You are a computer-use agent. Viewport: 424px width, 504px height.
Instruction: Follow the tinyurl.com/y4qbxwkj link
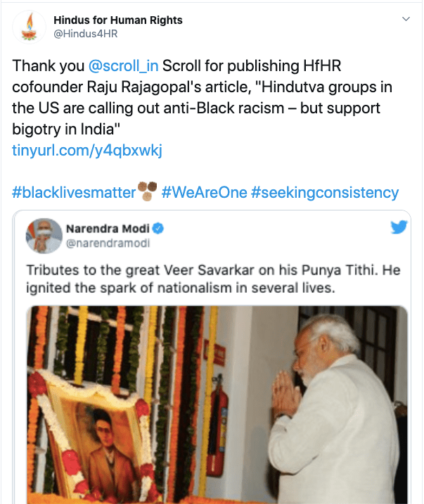[87, 151]
